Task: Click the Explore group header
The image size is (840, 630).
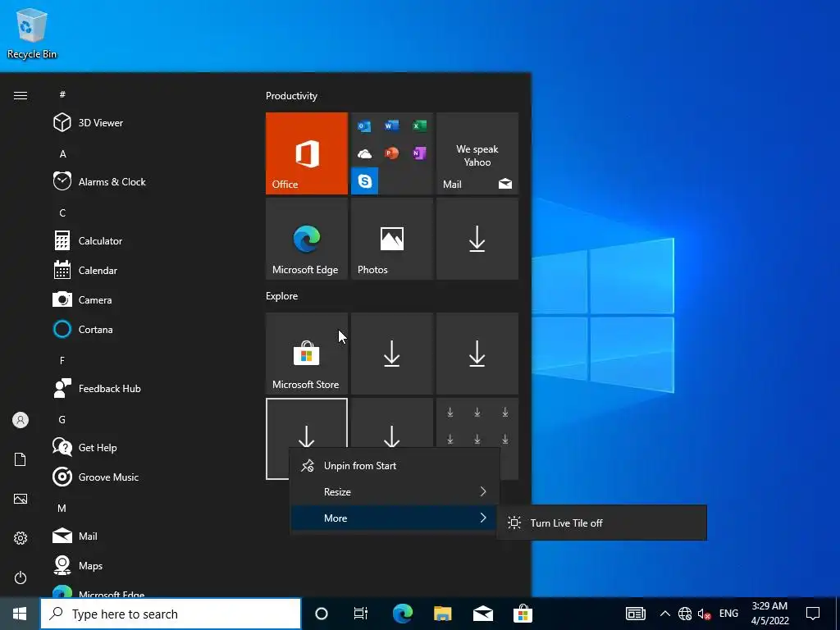Action: pyautogui.click(x=282, y=295)
